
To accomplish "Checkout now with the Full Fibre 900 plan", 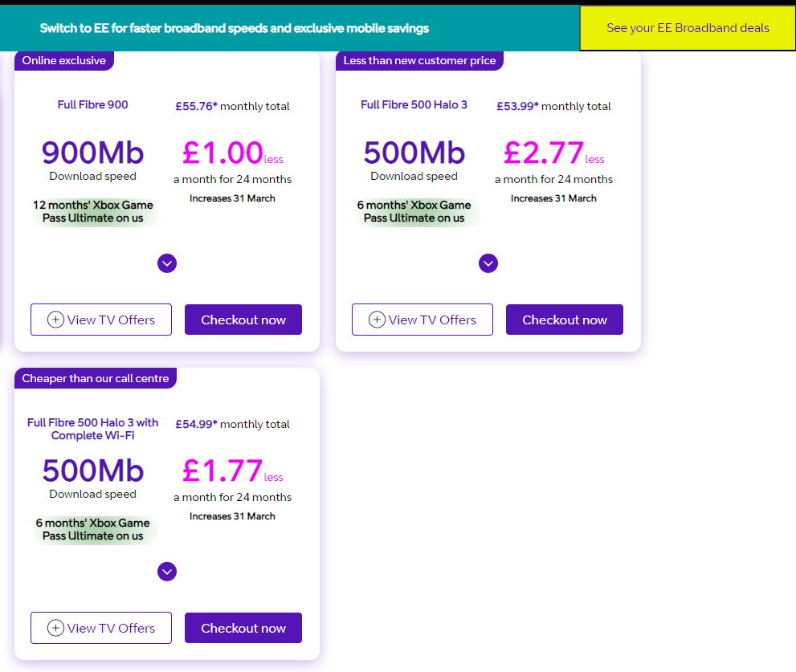I will [243, 320].
